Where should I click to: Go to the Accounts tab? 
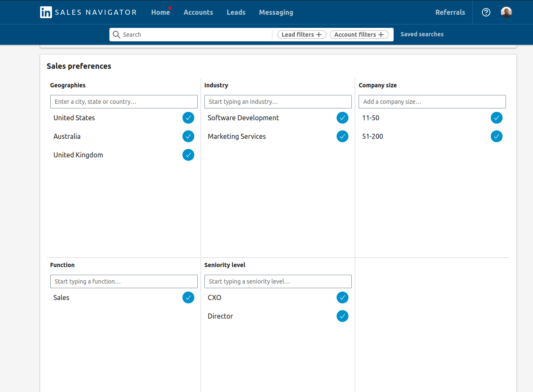click(198, 12)
